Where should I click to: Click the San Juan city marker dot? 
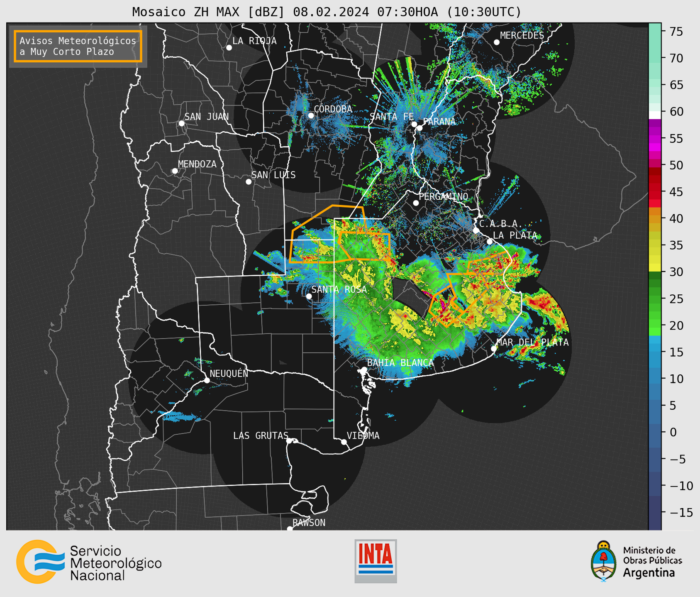(181, 123)
